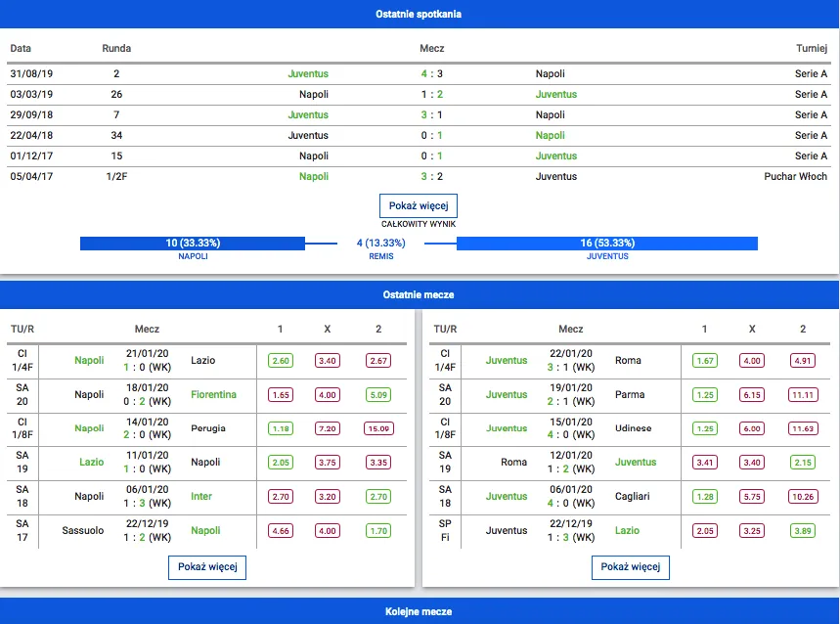840x624 pixels.
Task: Select the Napoli 10 (33.33%) result bar
Action: (193, 243)
